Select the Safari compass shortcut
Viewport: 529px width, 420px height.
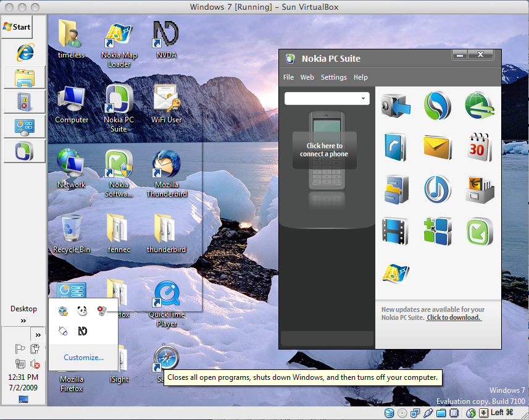click(x=165, y=359)
